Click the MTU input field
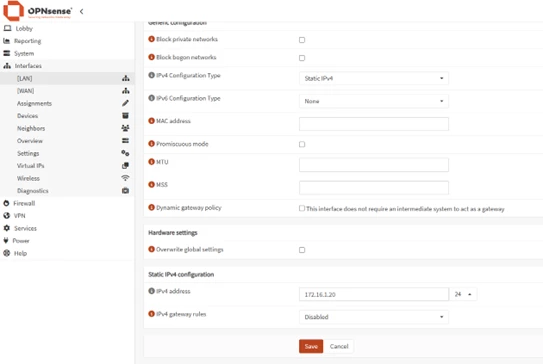The image size is (543, 364). 374,165
